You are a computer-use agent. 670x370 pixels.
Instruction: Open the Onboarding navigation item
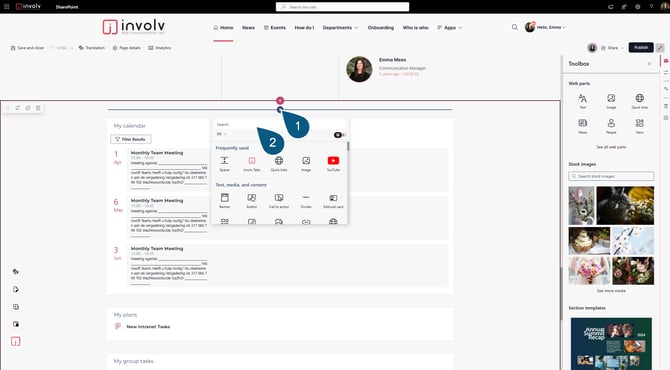[381, 27]
